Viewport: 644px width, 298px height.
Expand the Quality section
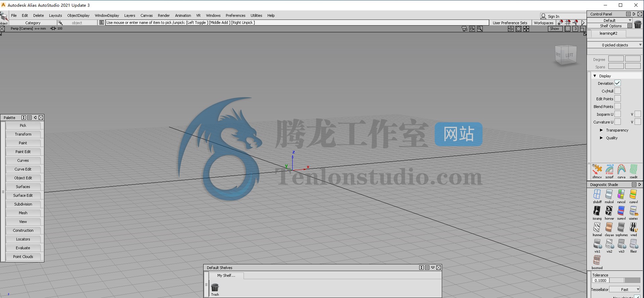tap(601, 138)
